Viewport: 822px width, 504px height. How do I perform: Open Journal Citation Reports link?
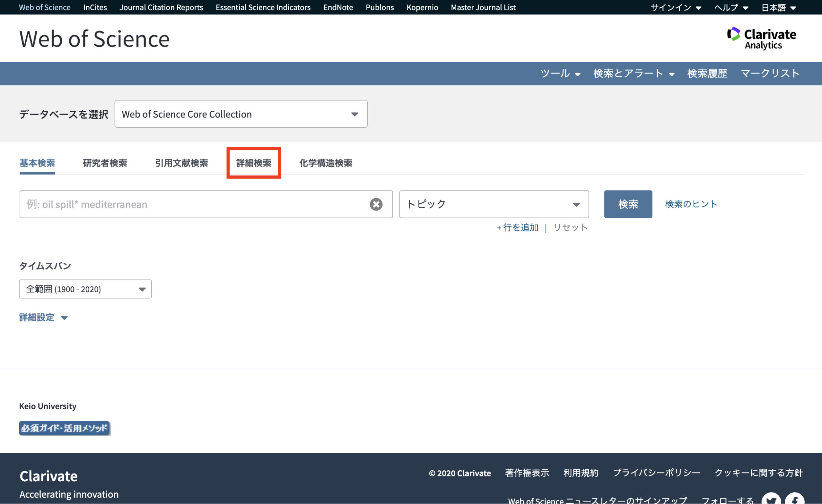(x=161, y=7)
